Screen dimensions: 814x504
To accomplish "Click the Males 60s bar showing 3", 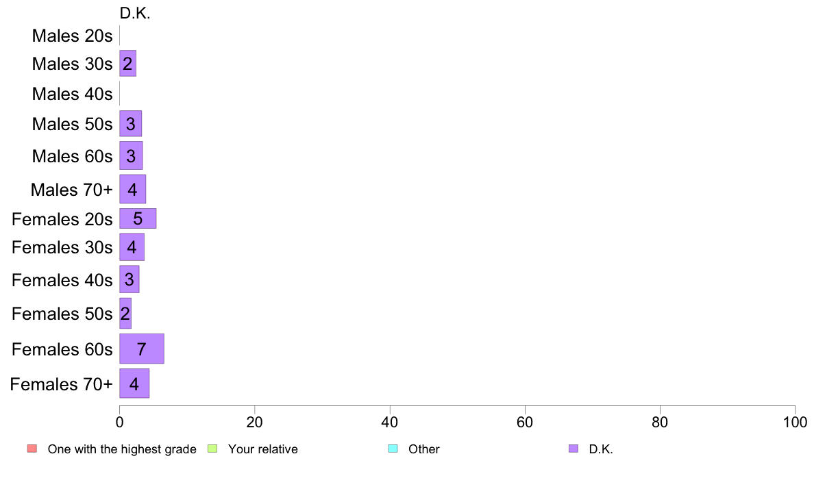I will point(131,155).
